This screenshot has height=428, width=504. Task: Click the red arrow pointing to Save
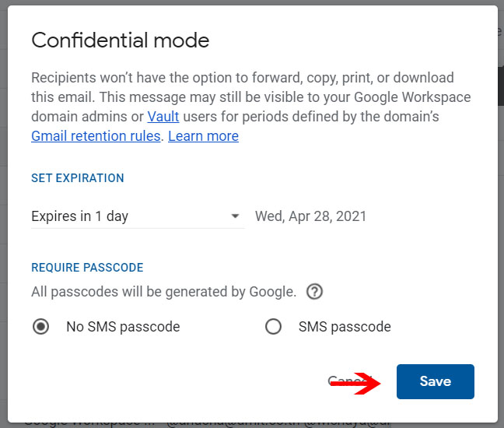[355, 383]
